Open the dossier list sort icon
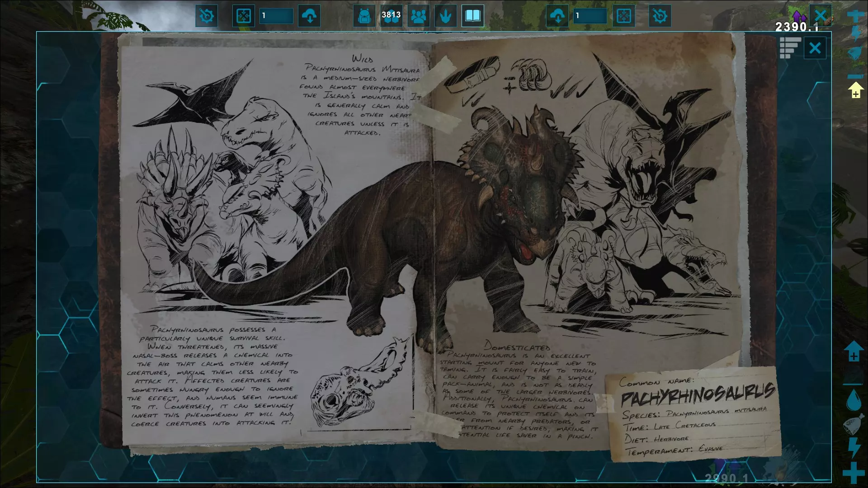The image size is (868, 488). click(x=790, y=48)
